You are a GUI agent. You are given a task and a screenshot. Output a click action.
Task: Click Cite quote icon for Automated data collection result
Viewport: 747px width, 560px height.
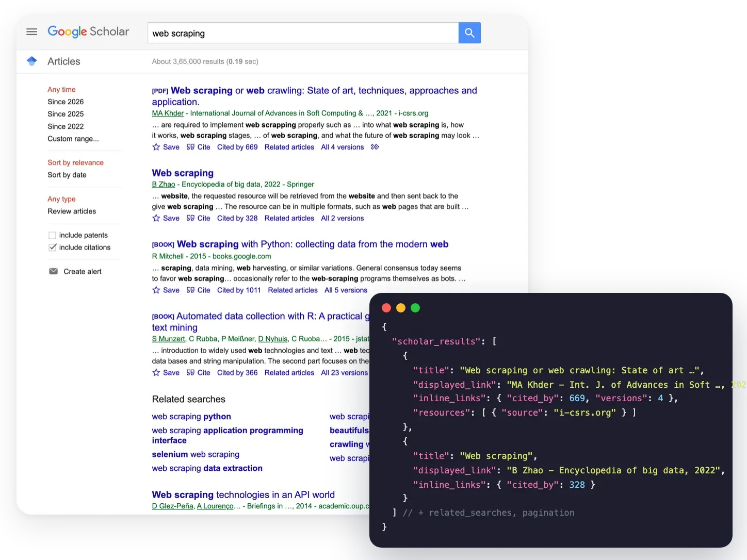(190, 373)
